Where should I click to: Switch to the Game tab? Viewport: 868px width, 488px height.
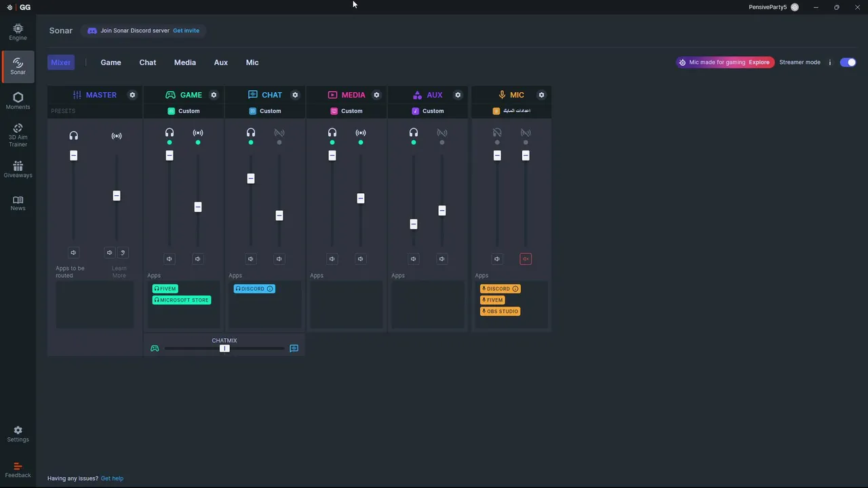pos(111,62)
